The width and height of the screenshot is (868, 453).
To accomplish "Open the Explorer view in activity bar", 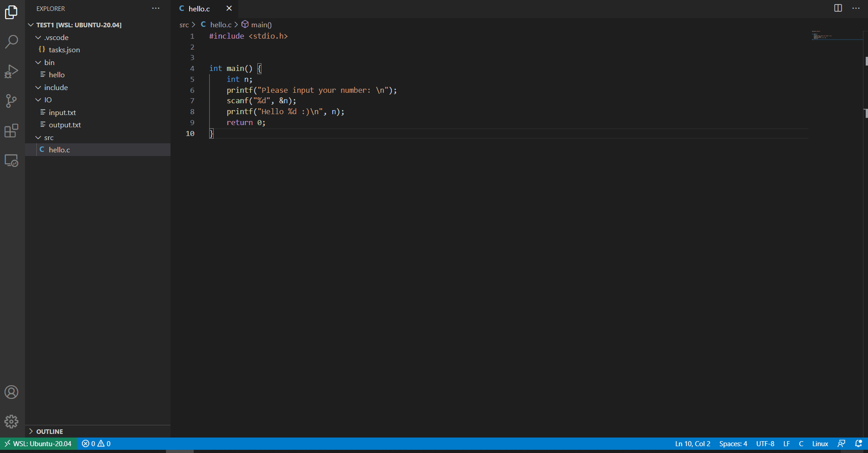I will (11, 12).
